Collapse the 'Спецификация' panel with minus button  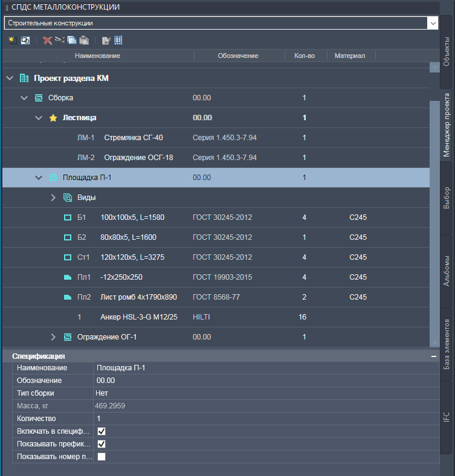point(433,356)
